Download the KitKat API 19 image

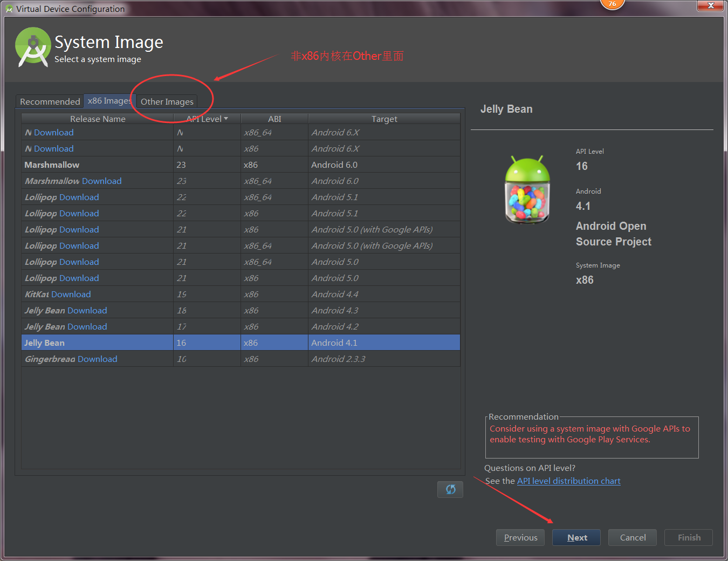coord(71,294)
